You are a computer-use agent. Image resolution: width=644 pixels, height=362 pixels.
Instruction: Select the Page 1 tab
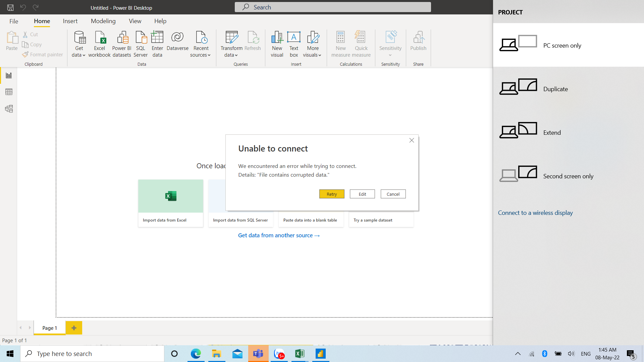pos(50,328)
